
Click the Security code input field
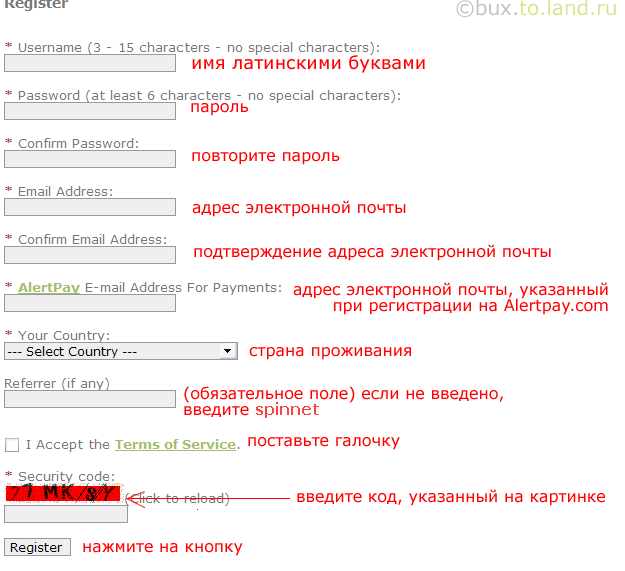point(66,514)
